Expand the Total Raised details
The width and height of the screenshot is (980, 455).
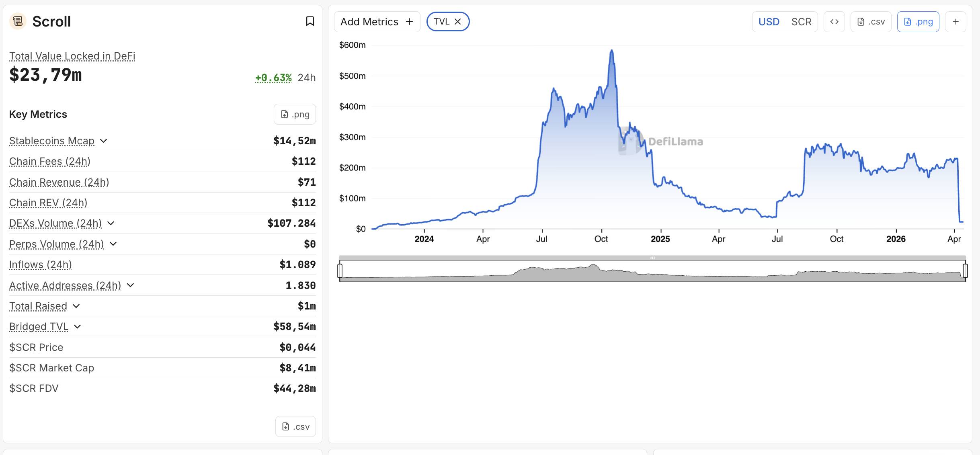[x=76, y=306]
